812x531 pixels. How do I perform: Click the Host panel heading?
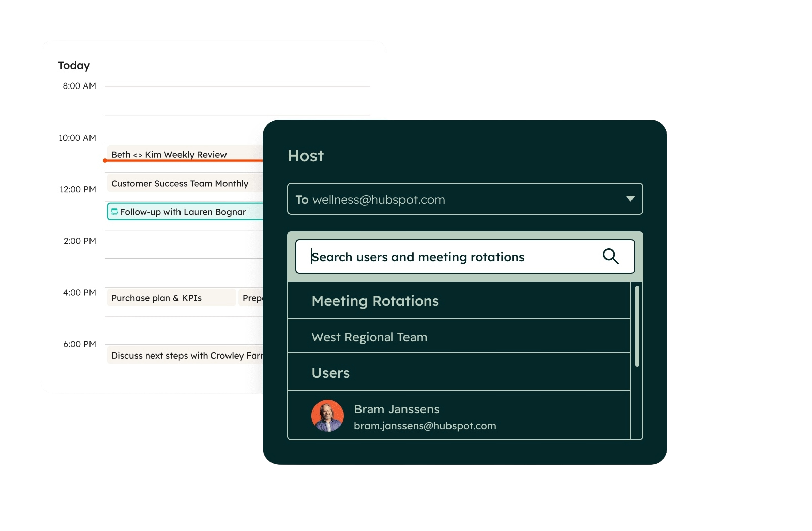point(305,156)
